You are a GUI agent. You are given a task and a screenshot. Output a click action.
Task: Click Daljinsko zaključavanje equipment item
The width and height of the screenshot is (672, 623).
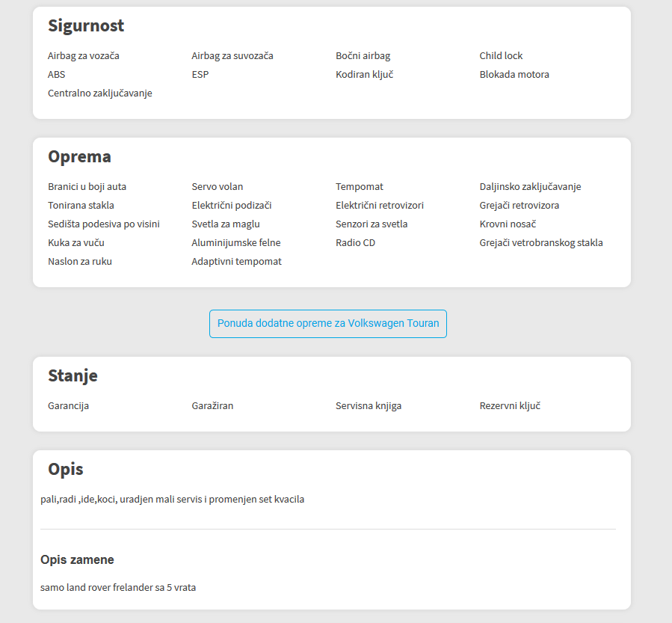(530, 187)
